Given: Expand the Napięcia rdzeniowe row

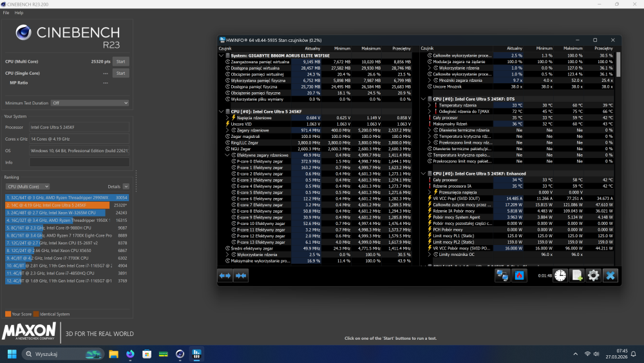Looking at the screenshot, I should [227, 117].
